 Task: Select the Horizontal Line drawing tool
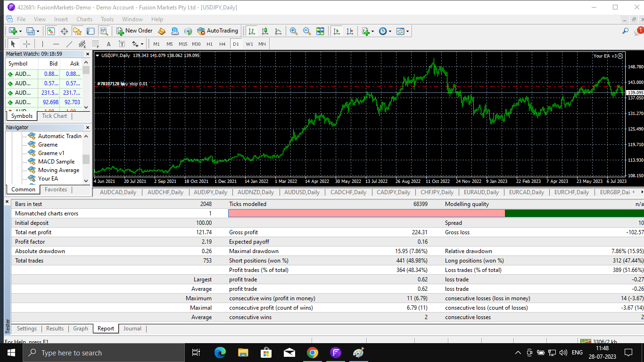(x=56, y=44)
